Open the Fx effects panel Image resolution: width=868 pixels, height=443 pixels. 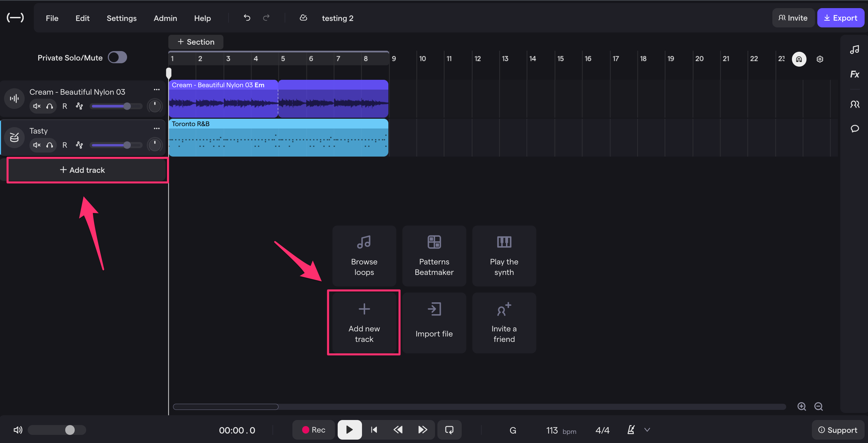pos(854,74)
